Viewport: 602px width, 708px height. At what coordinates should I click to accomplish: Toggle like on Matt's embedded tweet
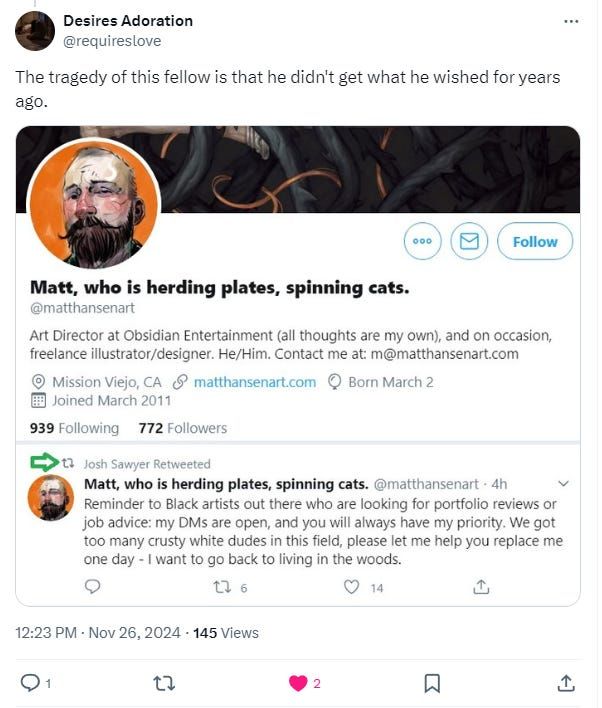point(351,587)
